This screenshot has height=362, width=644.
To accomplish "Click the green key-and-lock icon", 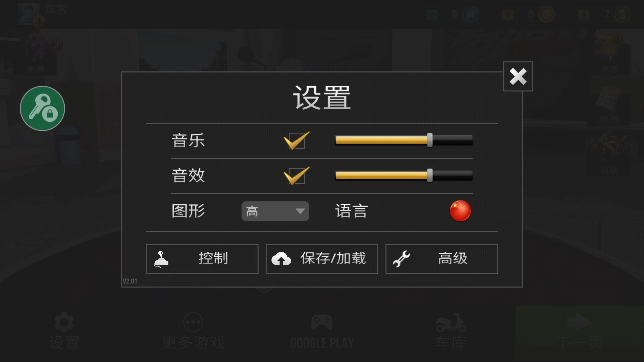I will pos(42,108).
